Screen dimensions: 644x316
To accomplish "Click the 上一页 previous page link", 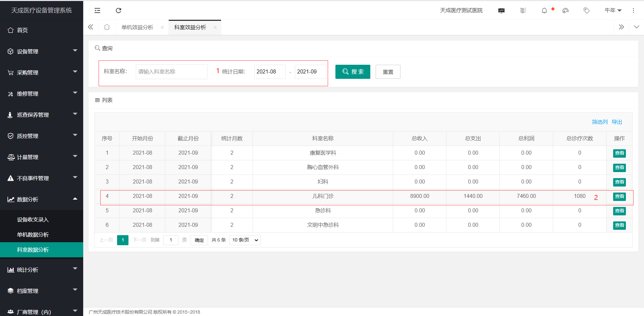I will pos(106,240).
